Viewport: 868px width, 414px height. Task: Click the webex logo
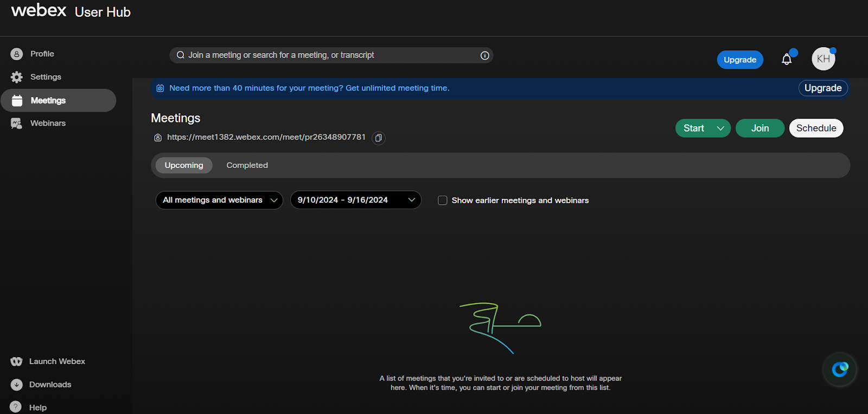click(39, 10)
